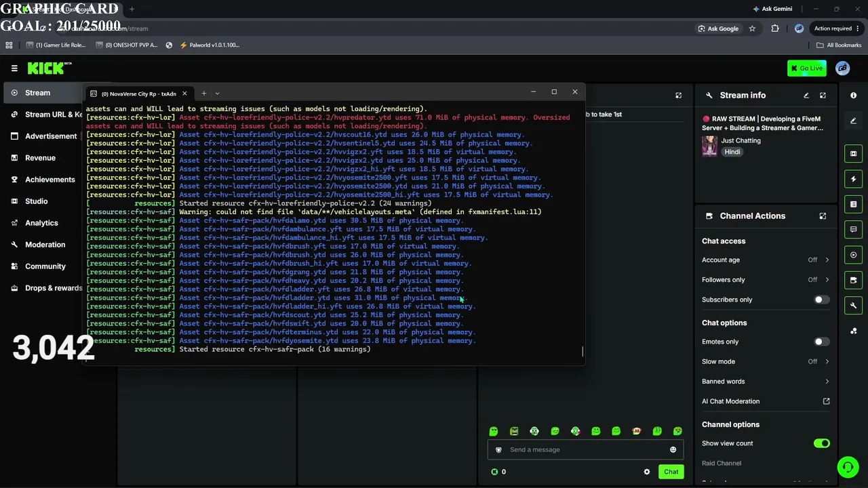868x488 pixels.
Task: Click the pencil icon in the right rail
Action: pyautogui.click(x=853, y=121)
